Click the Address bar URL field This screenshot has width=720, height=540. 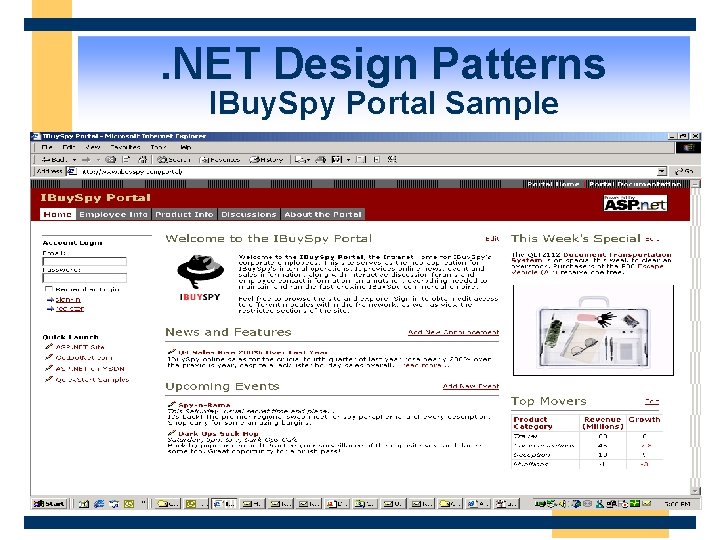(367, 171)
